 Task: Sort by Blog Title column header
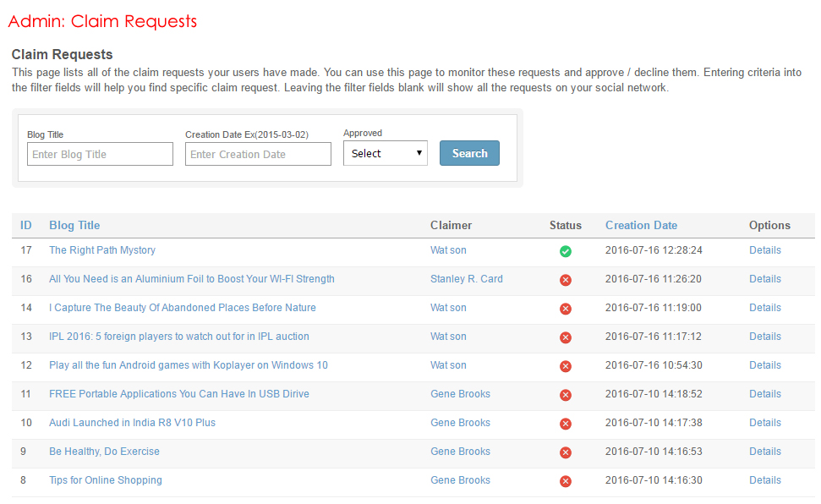(x=74, y=225)
